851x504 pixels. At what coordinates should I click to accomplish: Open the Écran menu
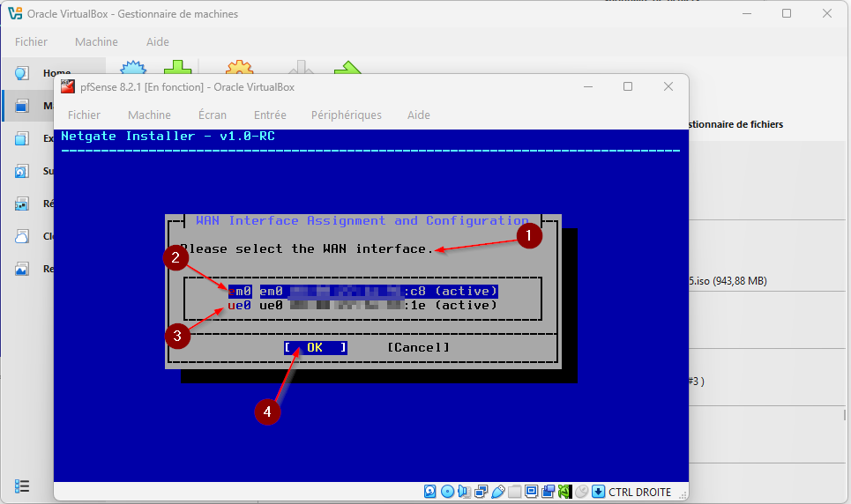[213, 115]
